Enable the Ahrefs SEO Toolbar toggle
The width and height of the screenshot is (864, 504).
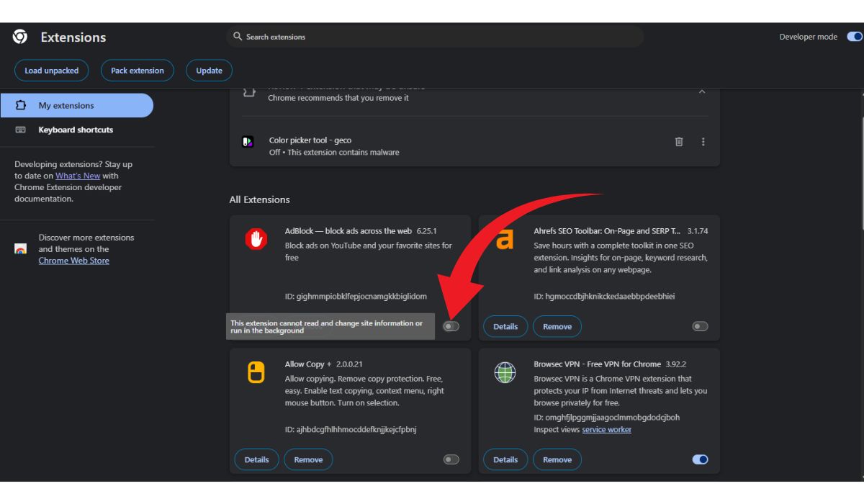(x=700, y=326)
